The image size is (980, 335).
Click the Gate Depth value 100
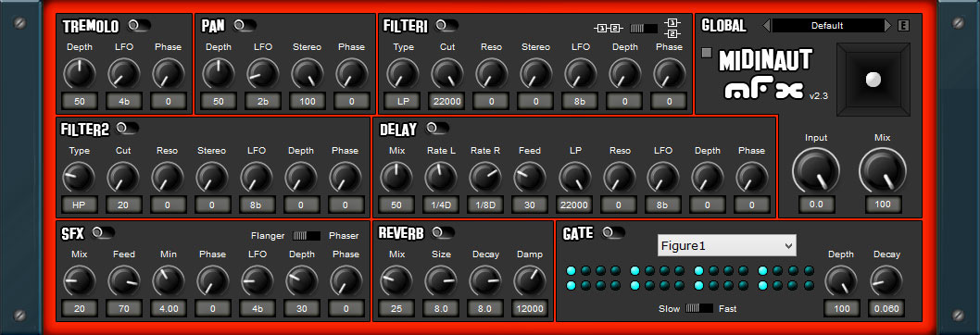pyautogui.click(x=841, y=308)
